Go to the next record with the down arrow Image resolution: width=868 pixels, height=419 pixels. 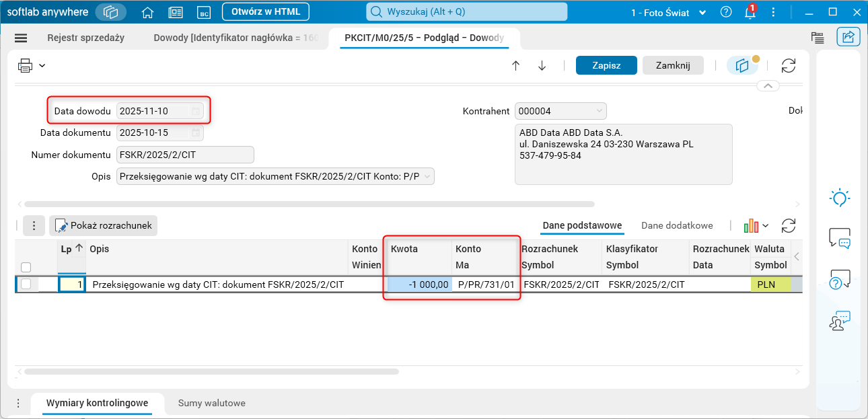coord(542,65)
